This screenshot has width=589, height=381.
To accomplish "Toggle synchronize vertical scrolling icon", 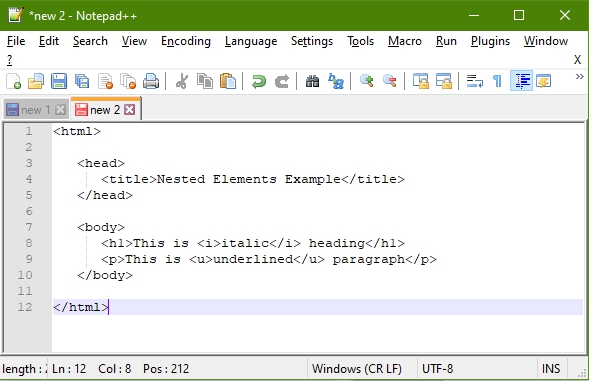I will (x=421, y=81).
